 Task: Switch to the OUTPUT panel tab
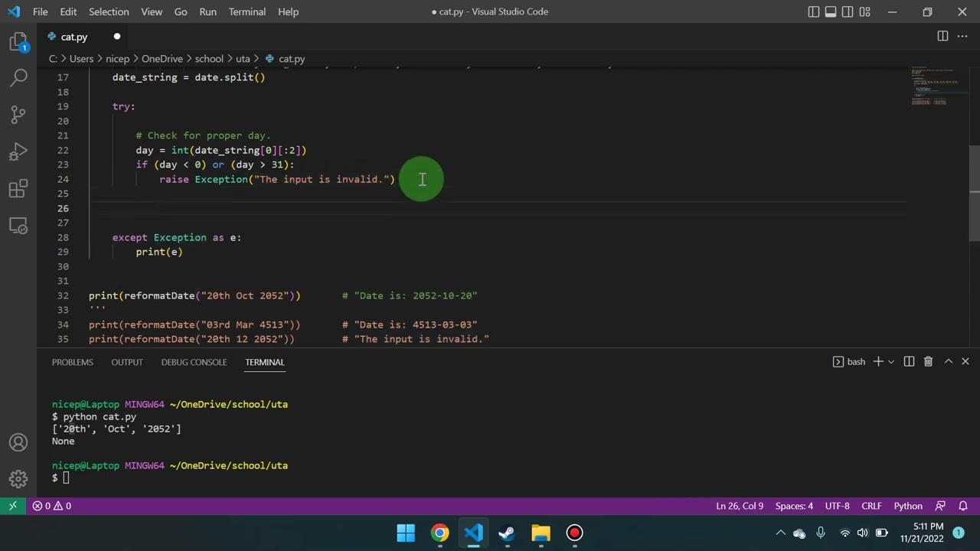click(127, 362)
